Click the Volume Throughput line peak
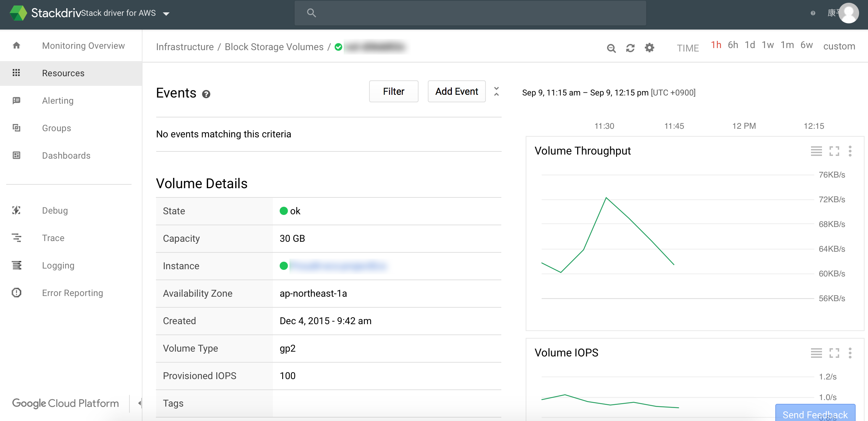Viewport: 868px width, 421px height. 606,198
